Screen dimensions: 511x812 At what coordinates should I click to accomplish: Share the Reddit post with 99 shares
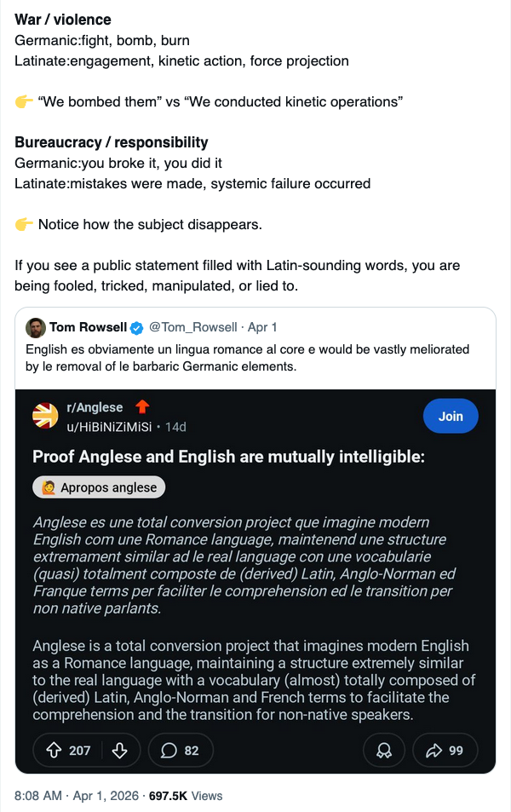[x=445, y=750]
